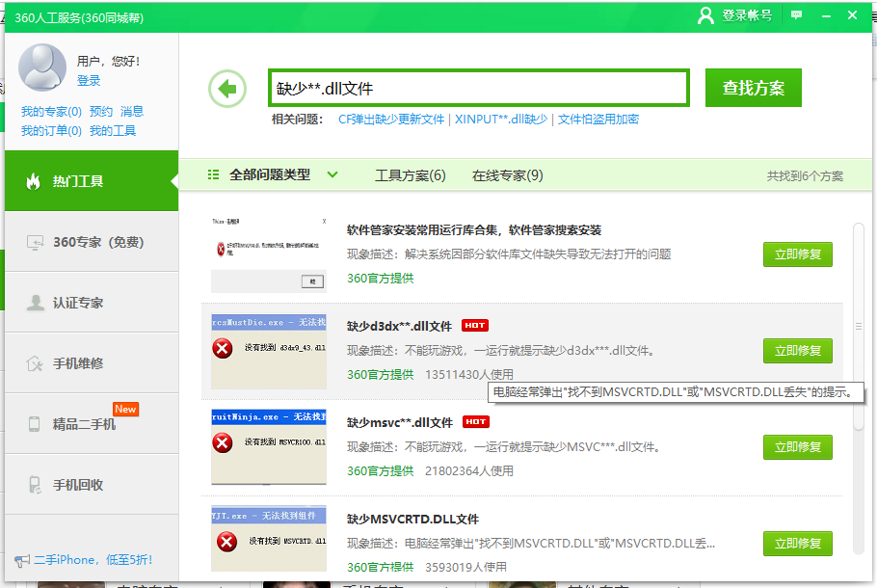Image resolution: width=877 pixels, height=588 pixels.
Task: Switch to 在线专家(9) tab
Action: pos(507,175)
